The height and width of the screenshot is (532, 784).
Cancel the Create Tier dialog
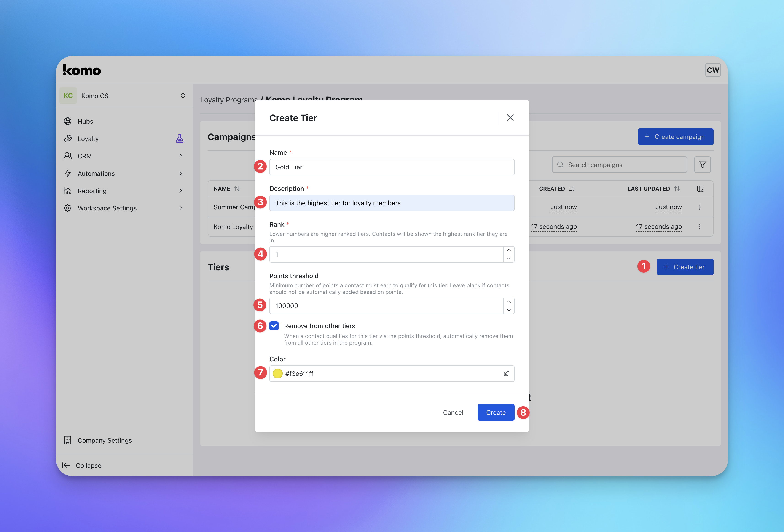coord(453,412)
